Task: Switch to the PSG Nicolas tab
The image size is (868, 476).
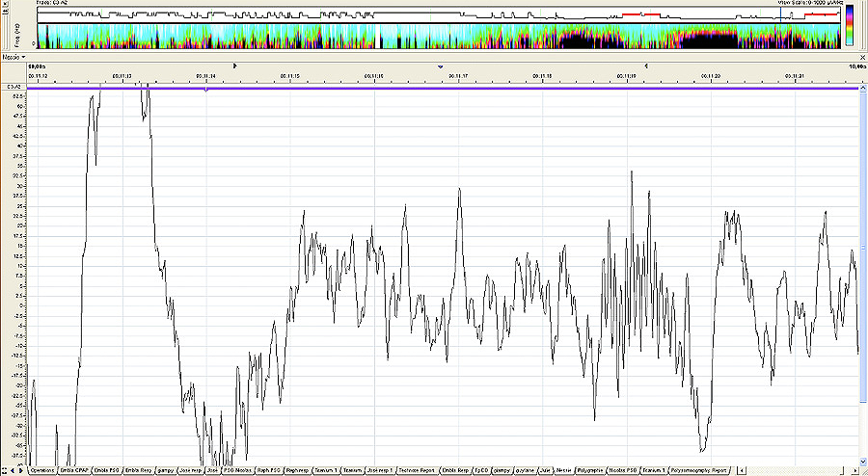Action: tap(237, 470)
